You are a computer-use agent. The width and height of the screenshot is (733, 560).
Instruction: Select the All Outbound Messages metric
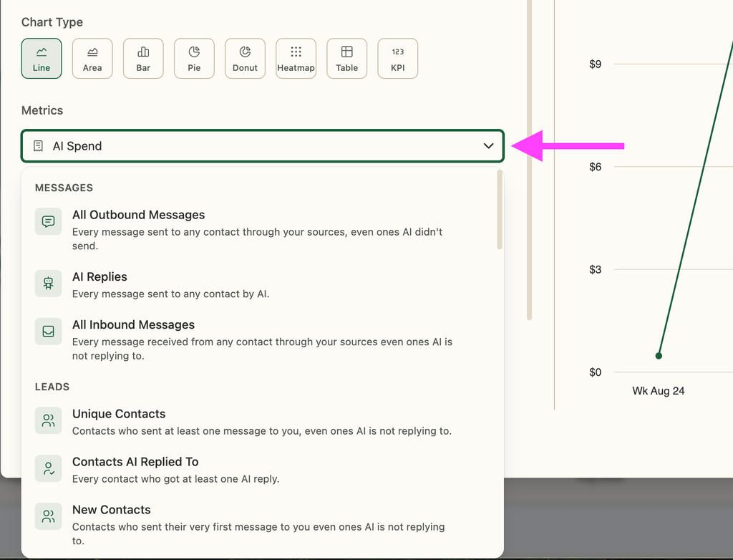pos(263,230)
